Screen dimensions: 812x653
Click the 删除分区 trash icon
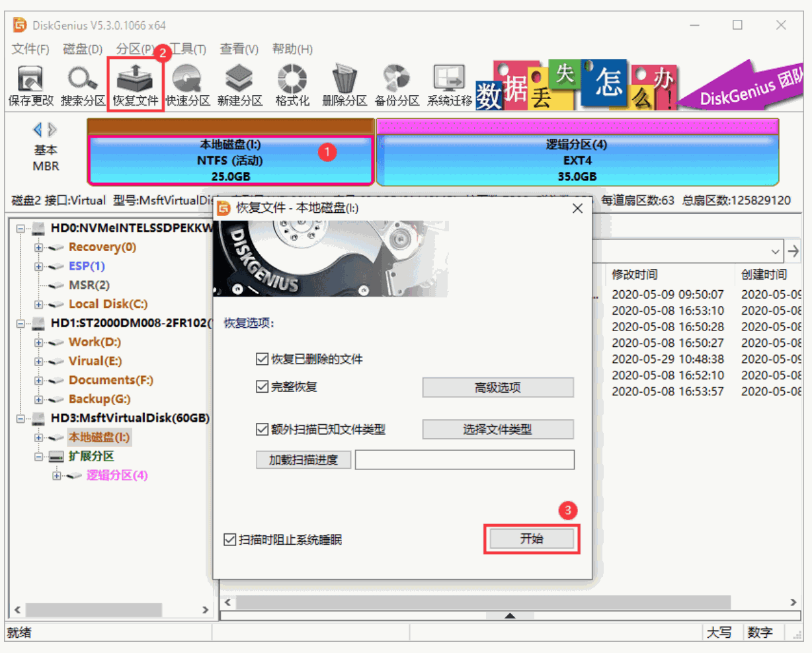click(345, 86)
